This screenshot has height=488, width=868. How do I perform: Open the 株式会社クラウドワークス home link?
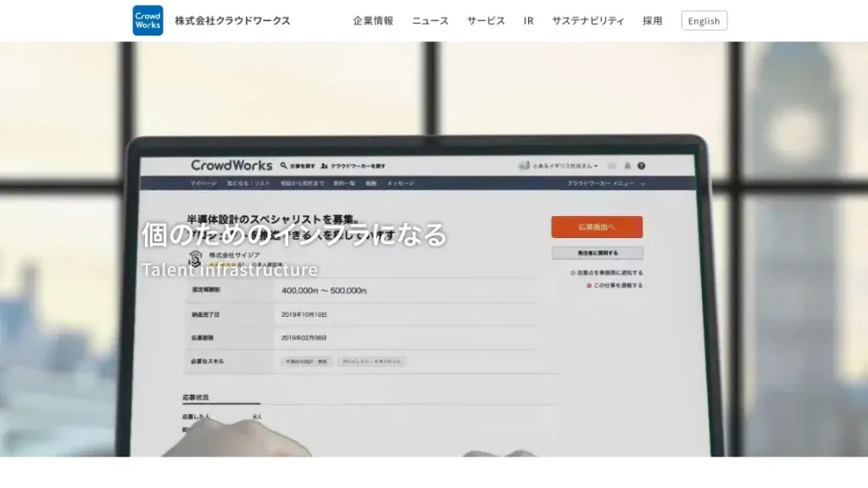click(232, 21)
